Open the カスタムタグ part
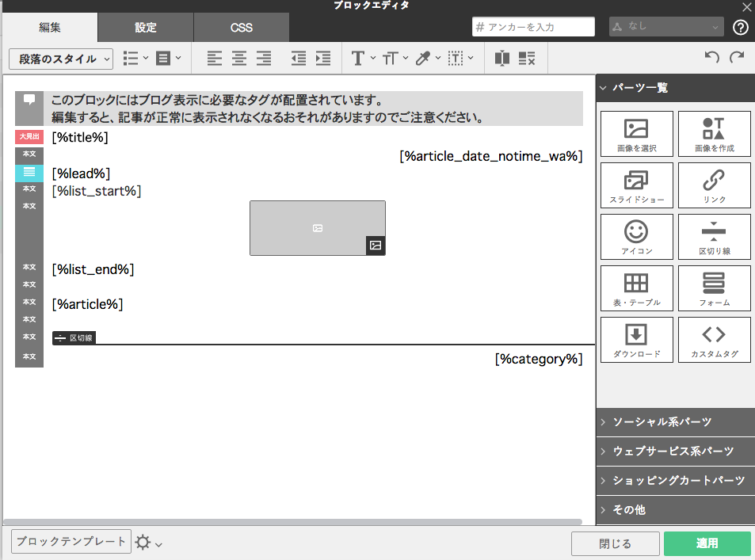 click(714, 340)
